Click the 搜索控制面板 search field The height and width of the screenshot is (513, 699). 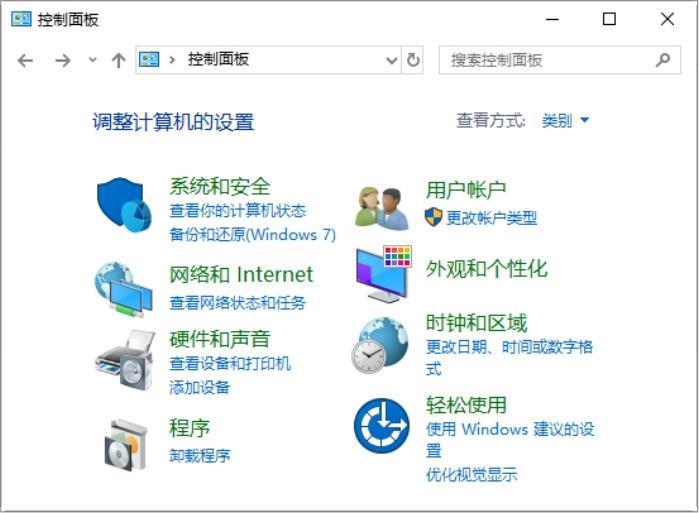[559, 60]
